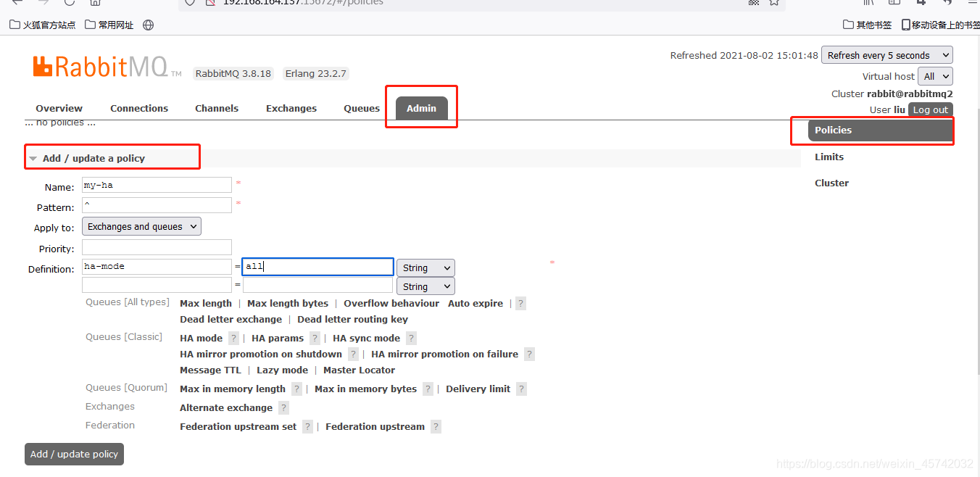This screenshot has width=980, height=477.
Task: Open help icon next to Max in memory bytes
Action: coord(428,389)
